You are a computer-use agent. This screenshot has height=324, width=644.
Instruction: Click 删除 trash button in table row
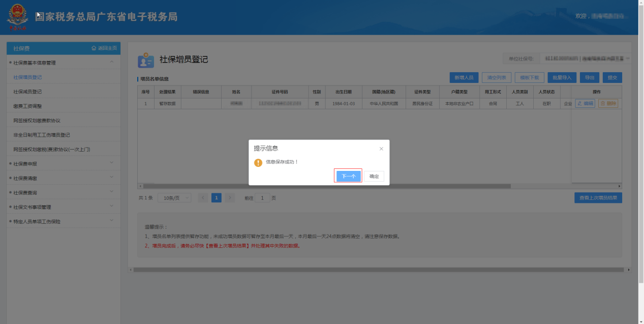click(x=608, y=103)
